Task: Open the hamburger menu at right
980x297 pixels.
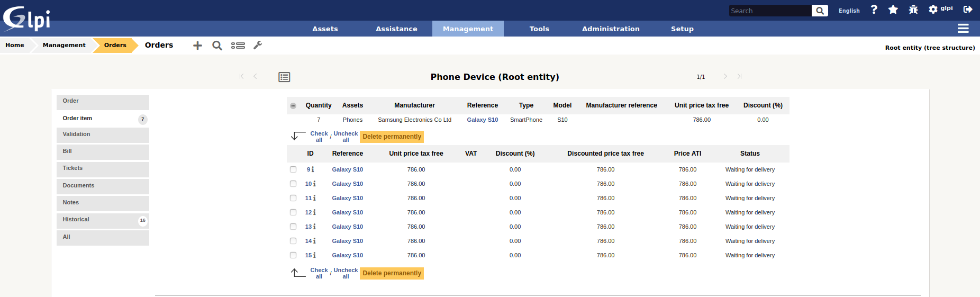Action: click(963, 29)
